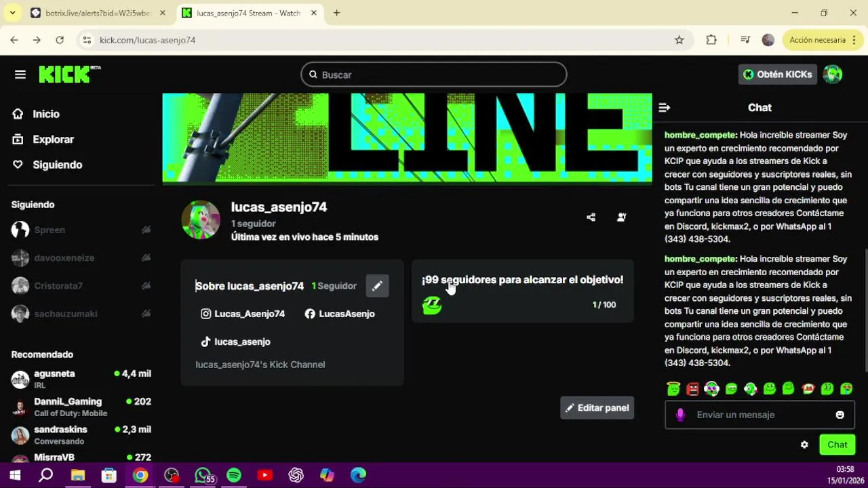Viewport: 868px width, 488px height.
Task: Open LucasAsenjo Facebook link
Action: tap(340, 314)
